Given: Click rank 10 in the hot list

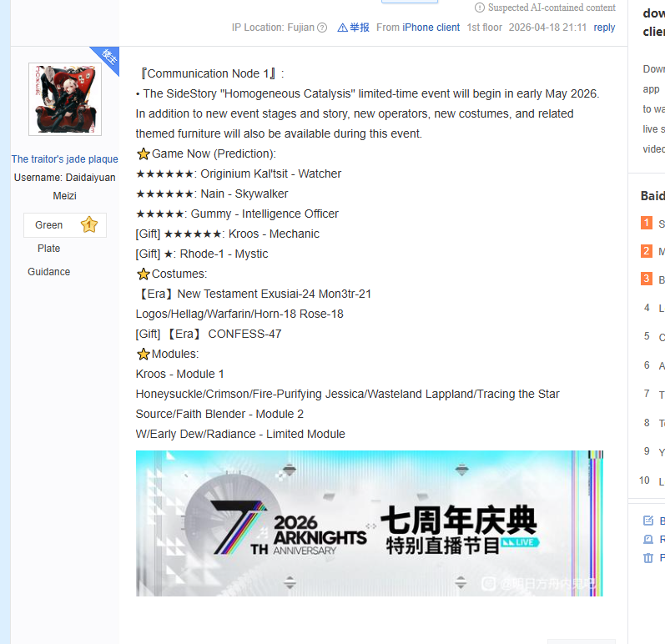Looking at the screenshot, I should [x=644, y=480].
